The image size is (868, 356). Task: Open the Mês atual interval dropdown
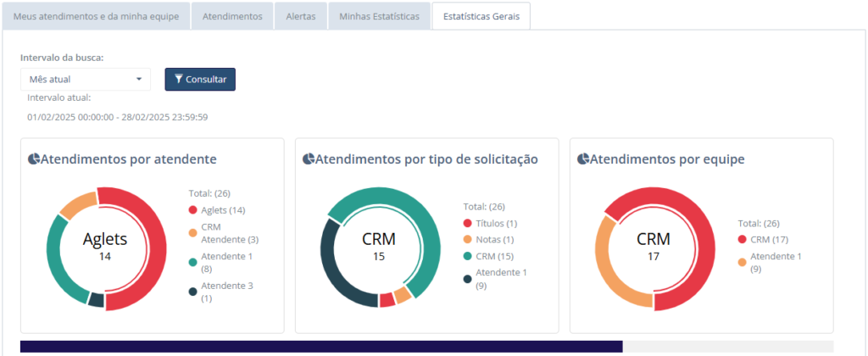[85, 79]
